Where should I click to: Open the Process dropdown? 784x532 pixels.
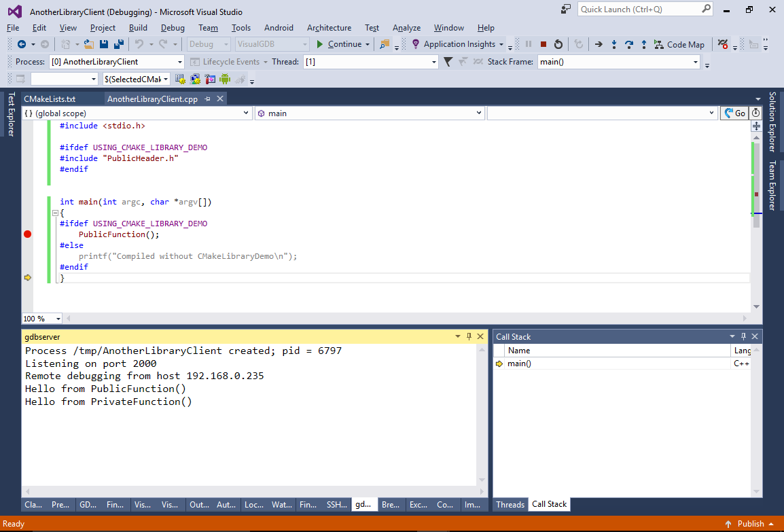(x=180, y=62)
